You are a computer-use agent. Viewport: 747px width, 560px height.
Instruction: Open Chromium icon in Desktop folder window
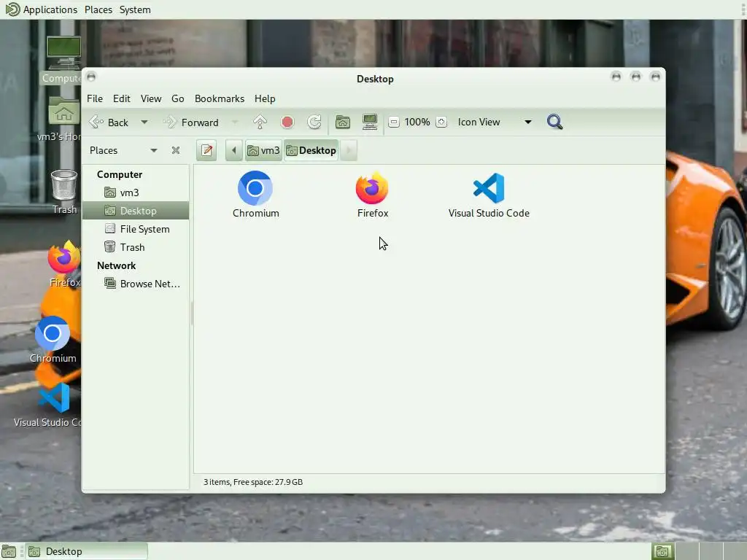[x=255, y=188]
